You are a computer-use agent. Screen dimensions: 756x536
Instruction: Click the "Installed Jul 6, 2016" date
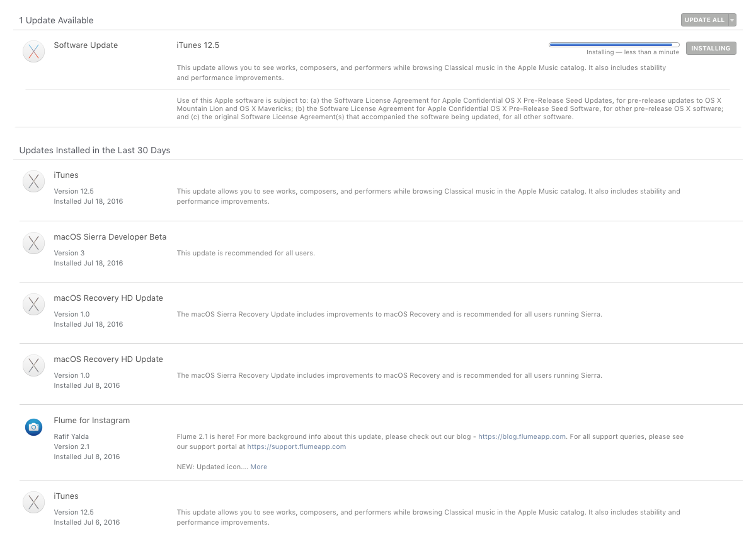point(87,522)
